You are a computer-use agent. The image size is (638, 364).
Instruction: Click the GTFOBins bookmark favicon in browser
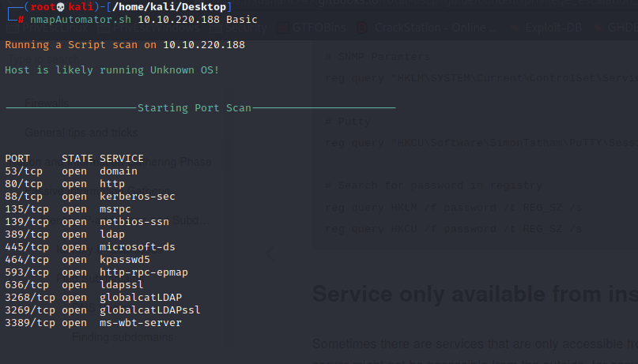tap(282, 28)
